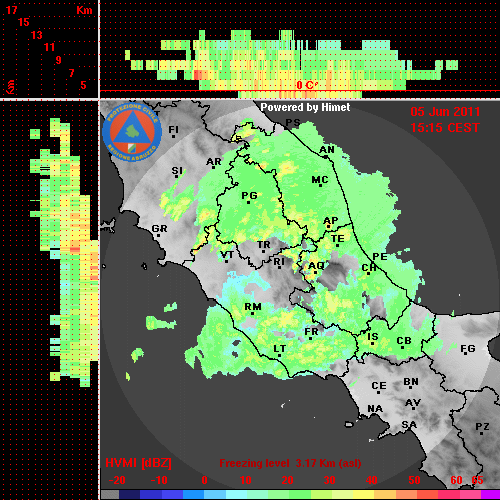Screen dimensions: 500x500
Task: Click the IS city label on map
Action: [x=373, y=337]
